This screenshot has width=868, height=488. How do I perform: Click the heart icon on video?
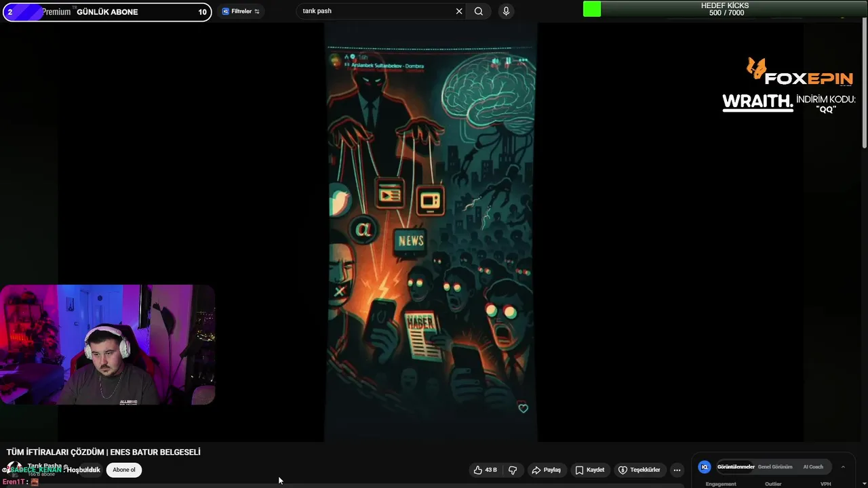tap(523, 408)
